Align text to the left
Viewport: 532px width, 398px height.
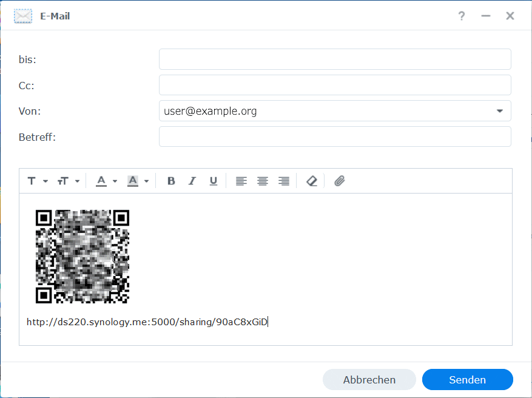click(x=241, y=180)
